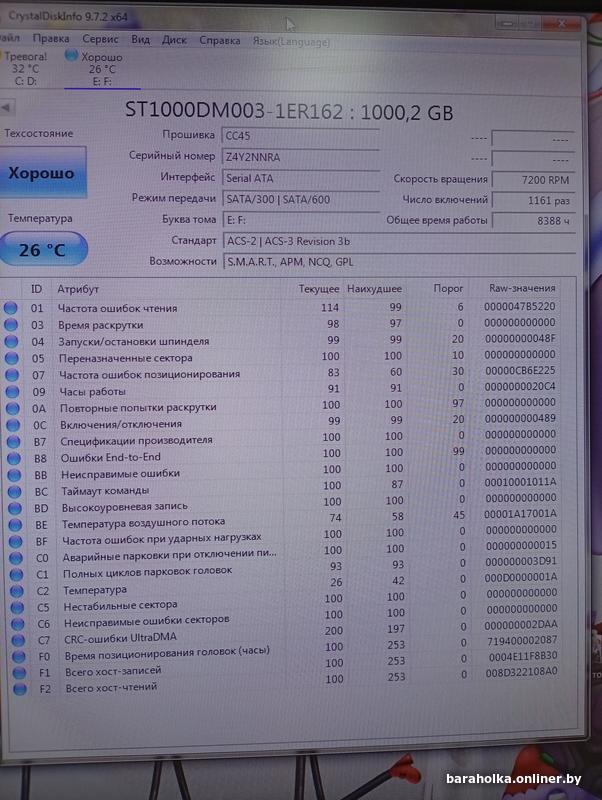Image resolution: width=602 pixels, height=800 pixels.
Task: Click status icon for Частота ошибок позиционирования
Action: tap(12, 376)
